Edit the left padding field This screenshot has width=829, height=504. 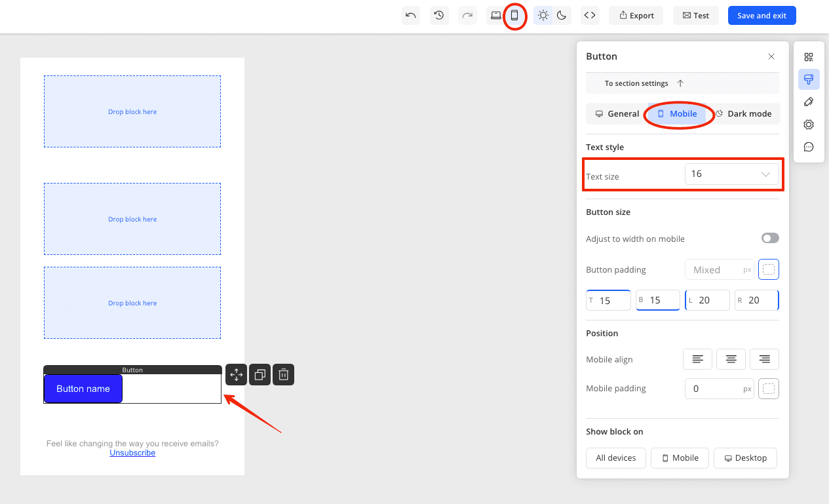tap(707, 300)
